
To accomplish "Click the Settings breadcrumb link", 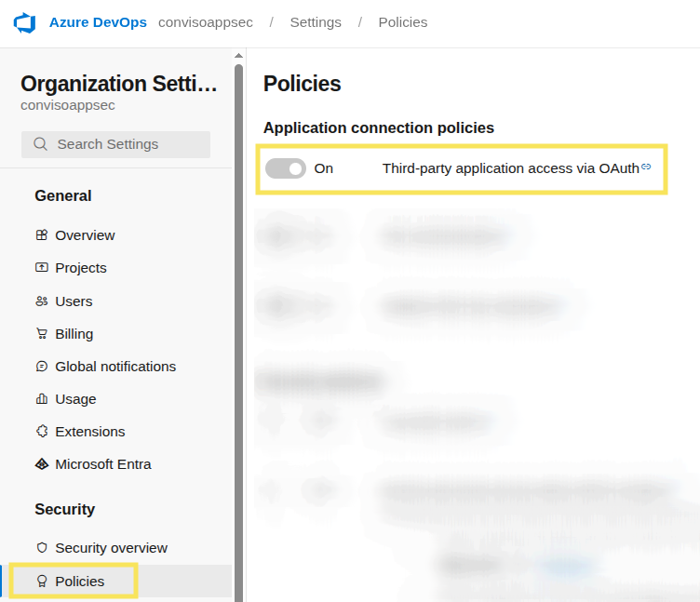I will (x=316, y=22).
